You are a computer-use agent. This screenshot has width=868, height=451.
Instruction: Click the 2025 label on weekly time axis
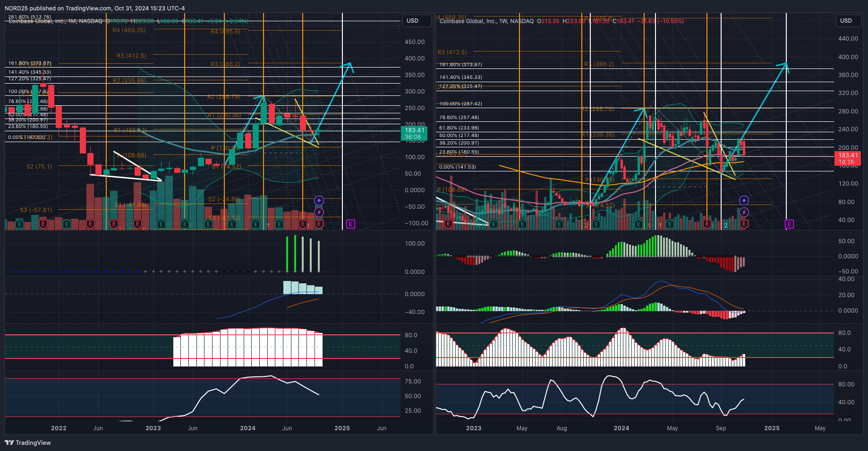[772, 428]
